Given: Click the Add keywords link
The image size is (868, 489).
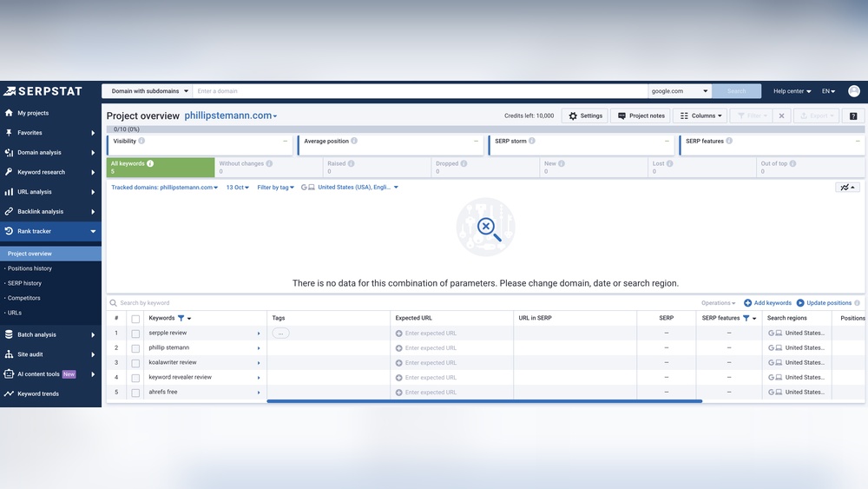Looking at the screenshot, I should click(767, 303).
